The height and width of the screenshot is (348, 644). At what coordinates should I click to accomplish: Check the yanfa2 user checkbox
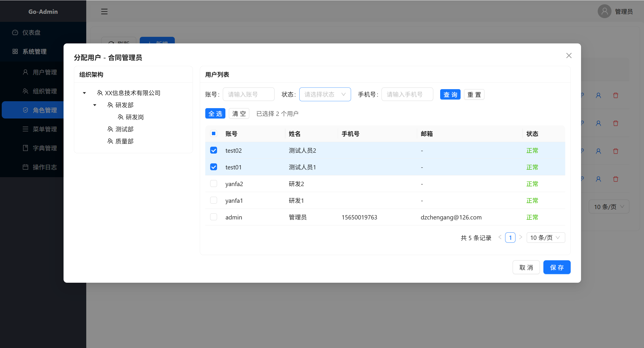pyautogui.click(x=214, y=184)
